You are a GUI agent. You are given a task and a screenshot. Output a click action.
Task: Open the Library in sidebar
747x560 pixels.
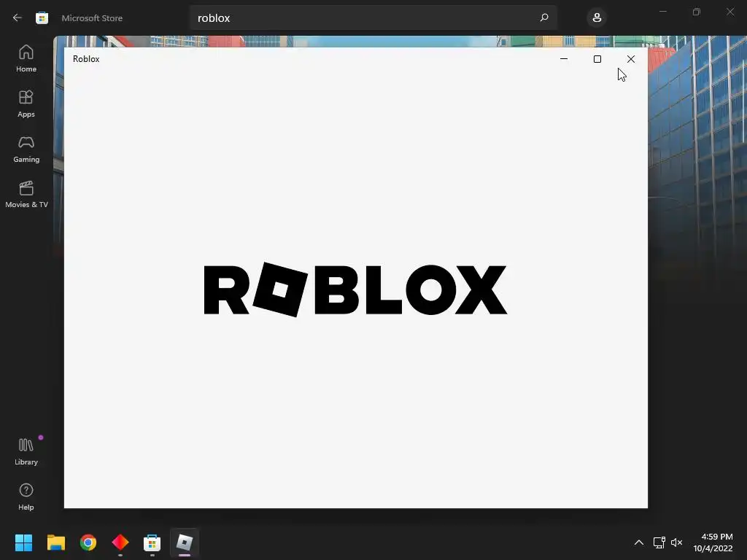tap(26, 451)
